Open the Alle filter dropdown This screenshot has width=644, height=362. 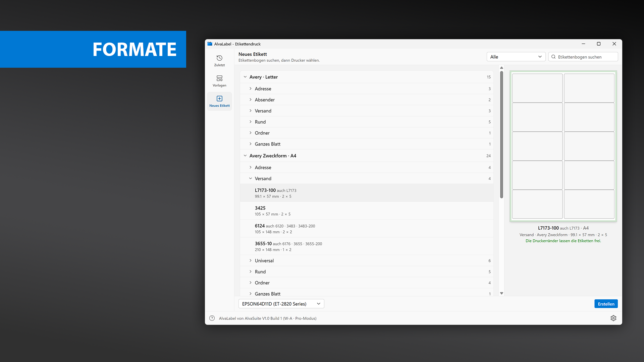click(x=516, y=57)
